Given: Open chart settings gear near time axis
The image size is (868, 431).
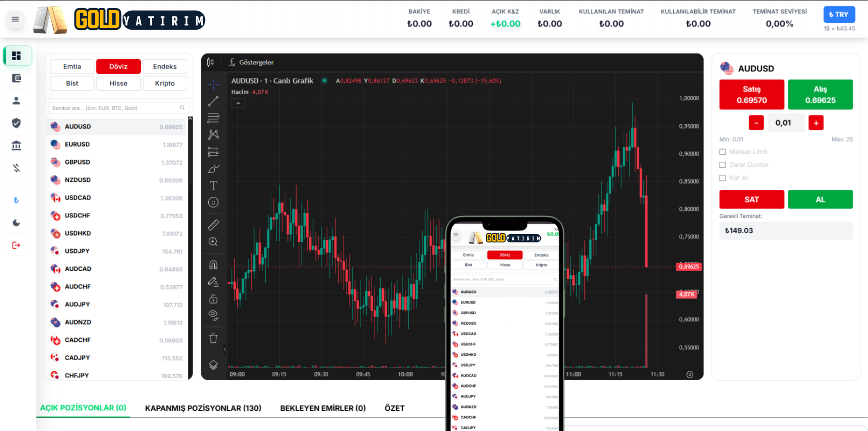Looking at the screenshot, I should click(690, 375).
